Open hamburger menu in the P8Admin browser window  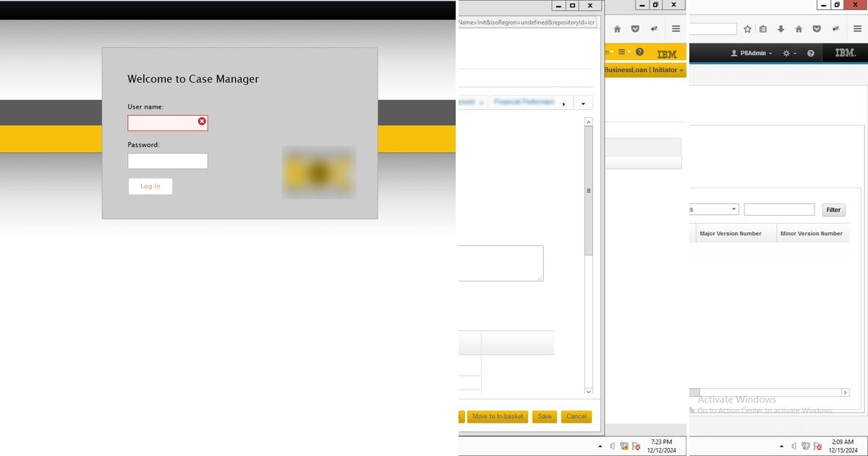pyautogui.click(x=856, y=29)
